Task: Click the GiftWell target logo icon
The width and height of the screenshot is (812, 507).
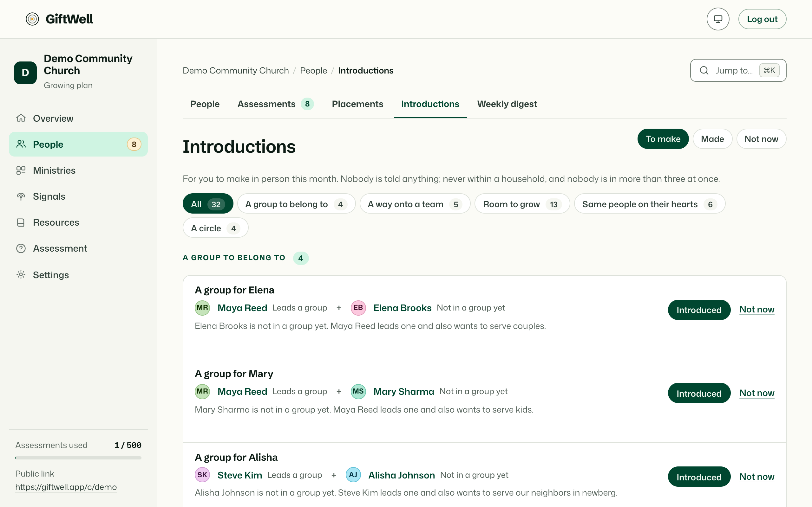Action: (x=32, y=19)
